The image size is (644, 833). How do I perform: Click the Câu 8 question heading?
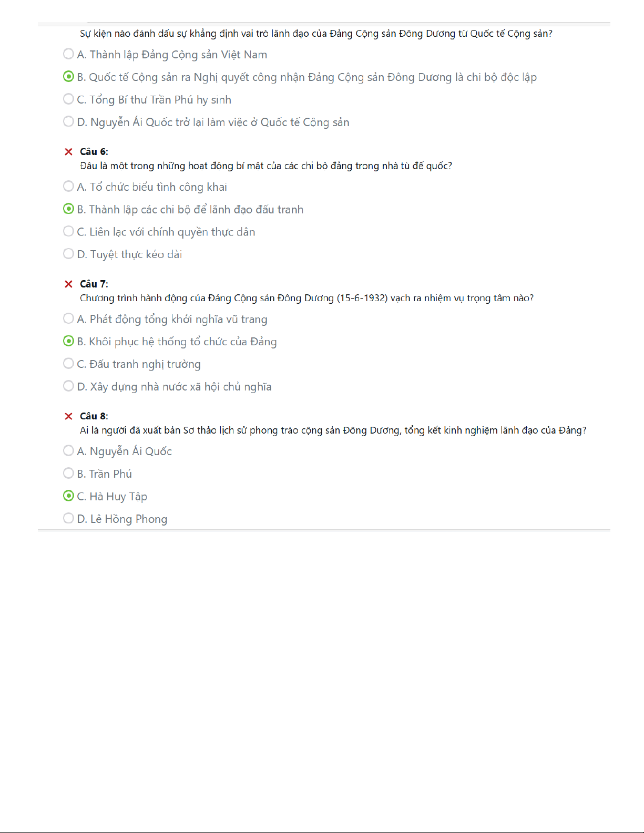94,416
